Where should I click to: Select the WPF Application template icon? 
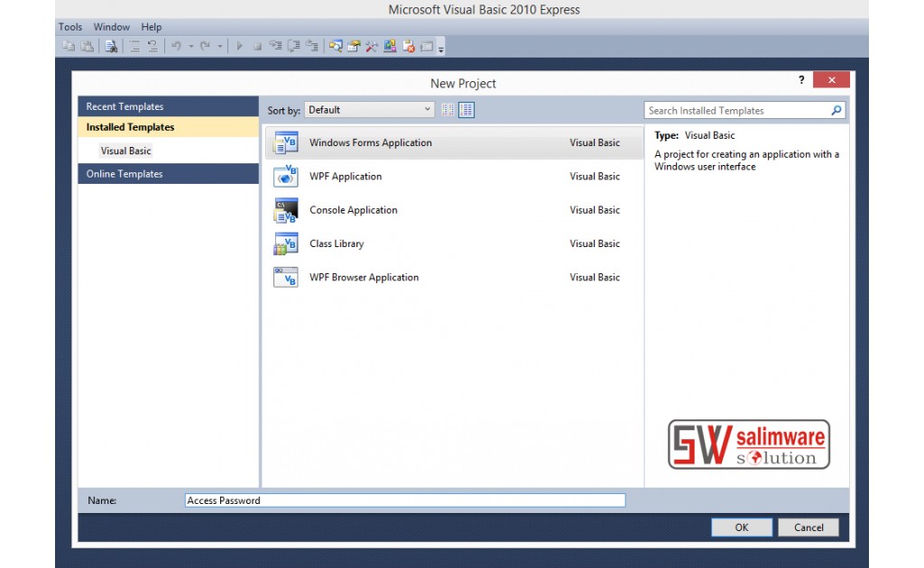click(x=285, y=177)
